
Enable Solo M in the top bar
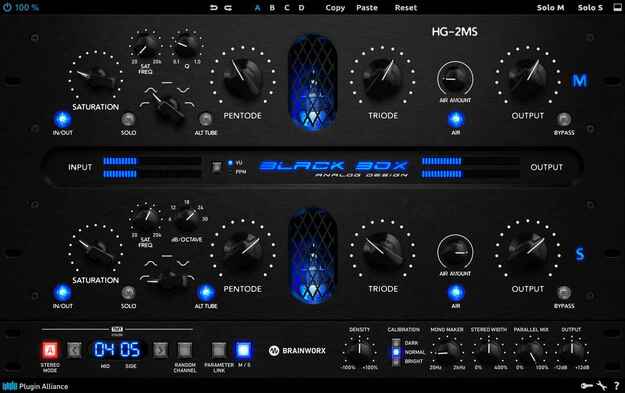550,8
